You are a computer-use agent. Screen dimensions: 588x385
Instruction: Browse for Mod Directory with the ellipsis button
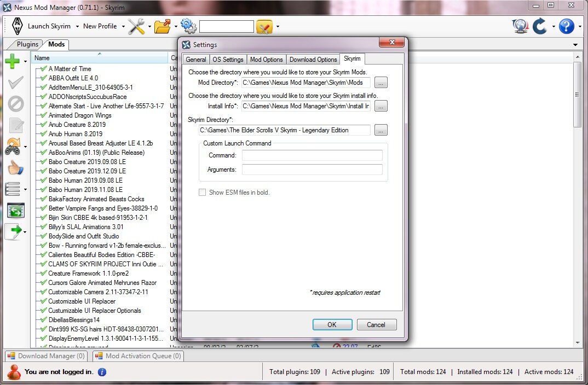(x=381, y=83)
